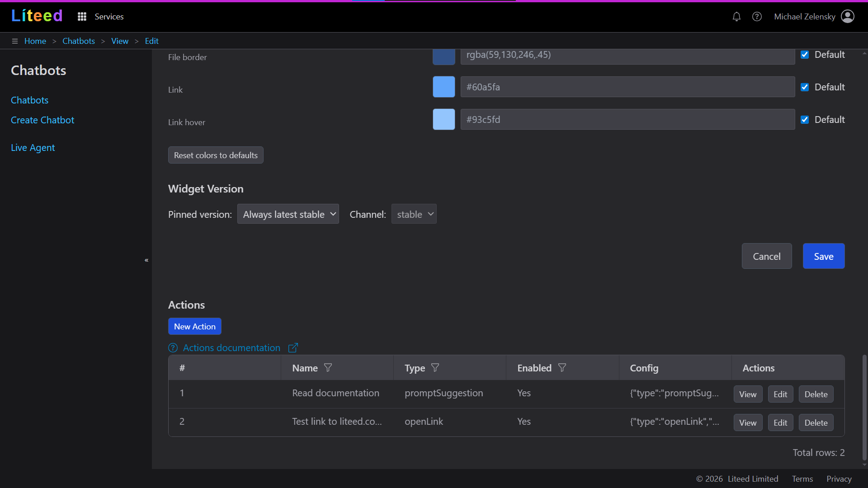Toggle the hamburger menu in breadcrumb bar

coord(15,41)
